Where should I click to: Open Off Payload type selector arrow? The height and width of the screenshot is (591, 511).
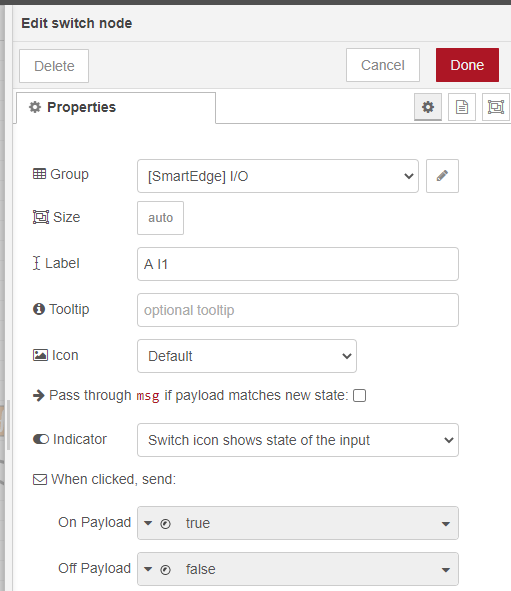(148, 569)
